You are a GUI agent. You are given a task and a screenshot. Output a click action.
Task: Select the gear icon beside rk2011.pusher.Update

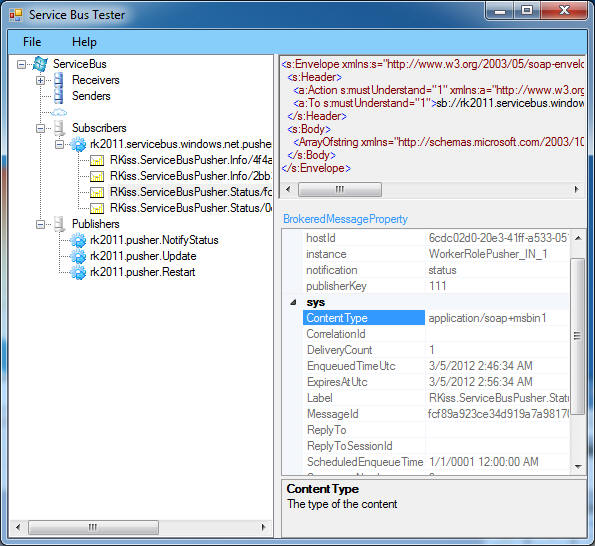pyautogui.click(x=78, y=256)
